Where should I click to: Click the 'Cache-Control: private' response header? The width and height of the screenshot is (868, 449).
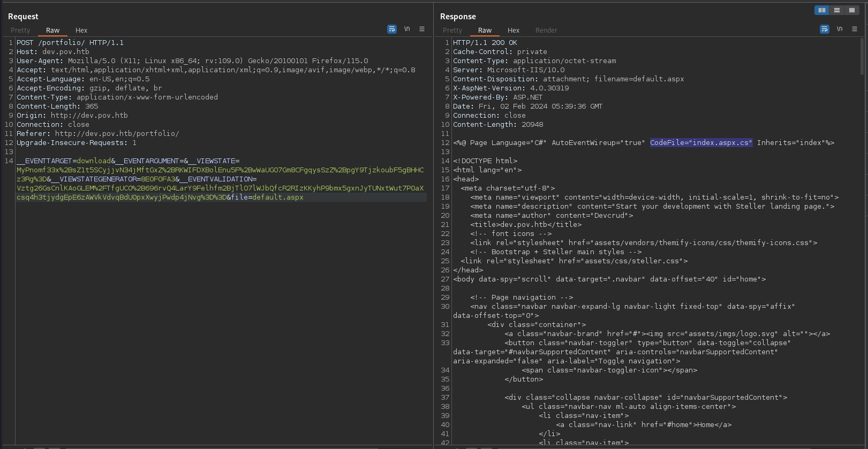500,52
